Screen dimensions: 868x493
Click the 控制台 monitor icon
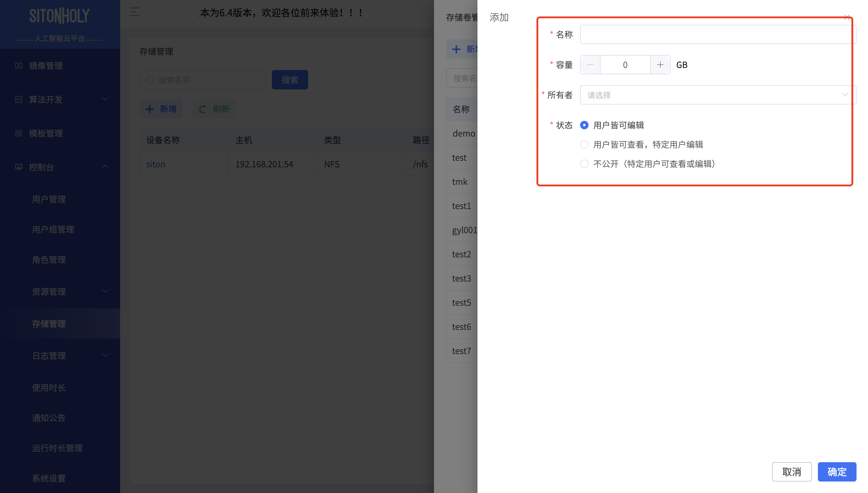coord(19,167)
